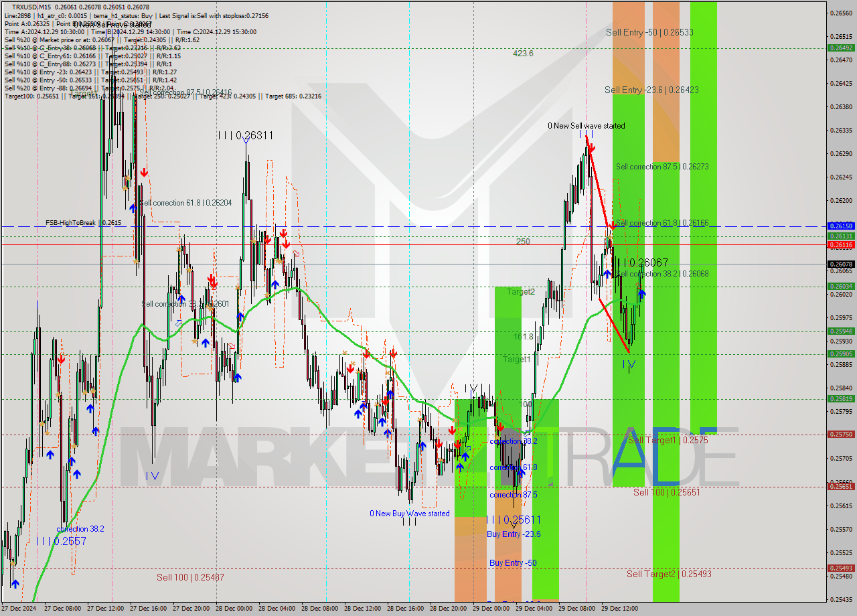Screen dimensions: 857x616
Task: Click the correction 87.5 label
Action: [514, 495]
